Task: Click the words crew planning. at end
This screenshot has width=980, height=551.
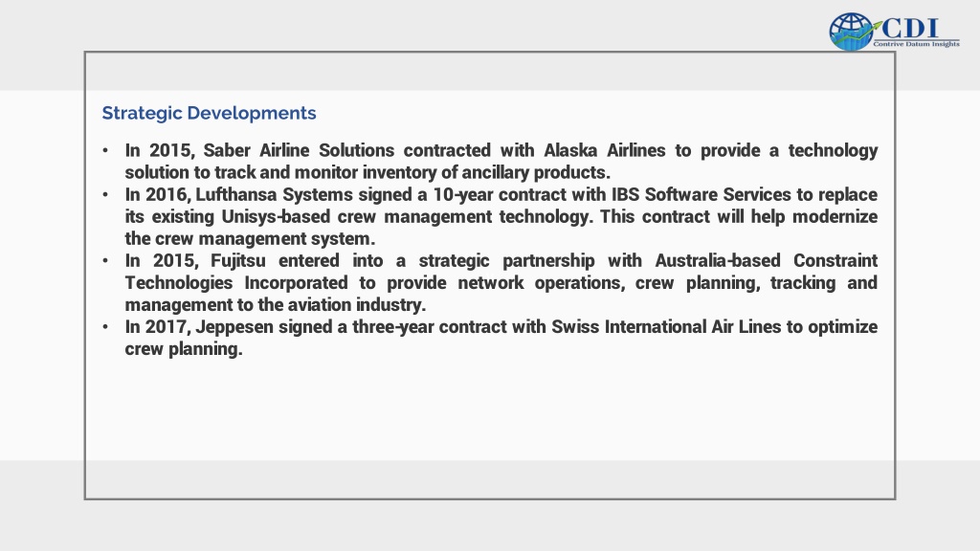Action: [x=184, y=349]
